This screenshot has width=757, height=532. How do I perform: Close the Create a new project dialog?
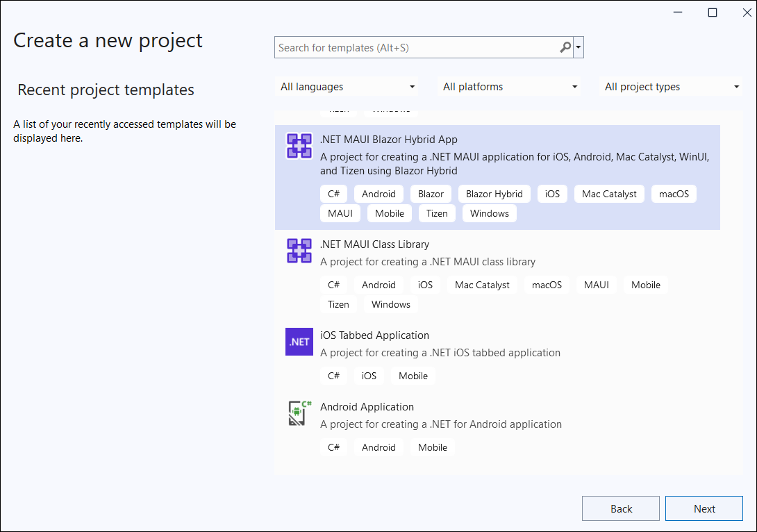point(747,13)
